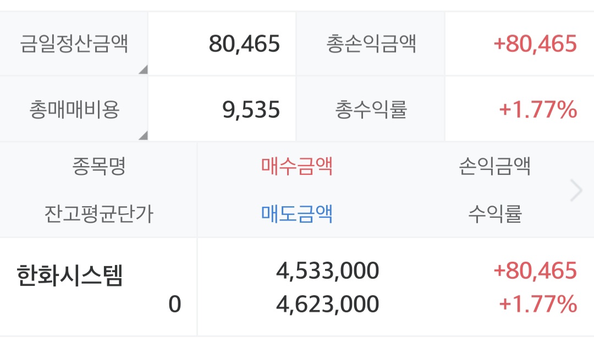Select the 4,533,000 buy amount value
This screenshot has width=594, height=364.
pos(328,271)
